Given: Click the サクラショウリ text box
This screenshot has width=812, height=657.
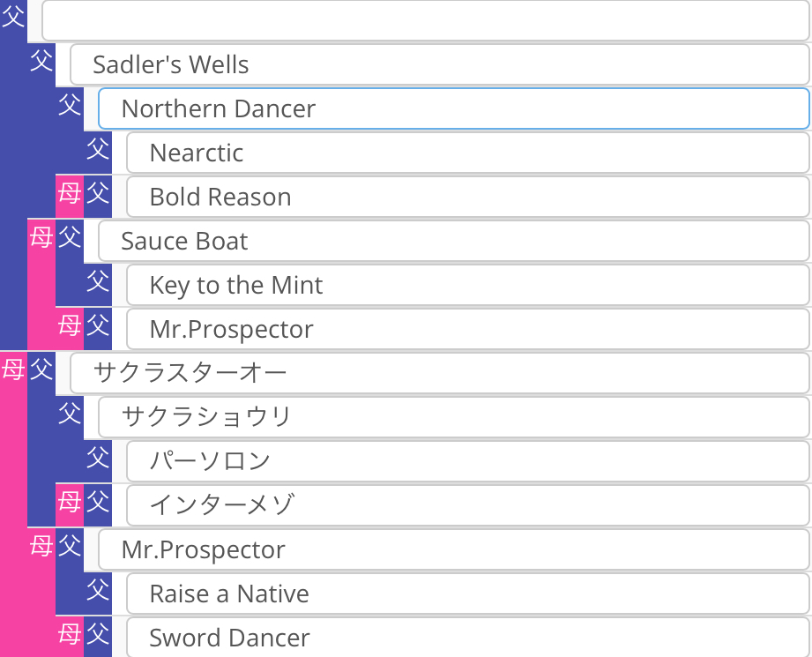Looking at the screenshot, I should (453, 417).
